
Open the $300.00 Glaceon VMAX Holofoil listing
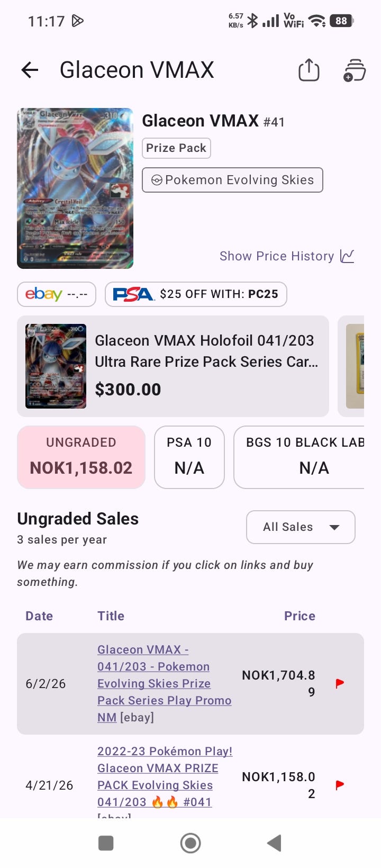[x=173, y=366]
